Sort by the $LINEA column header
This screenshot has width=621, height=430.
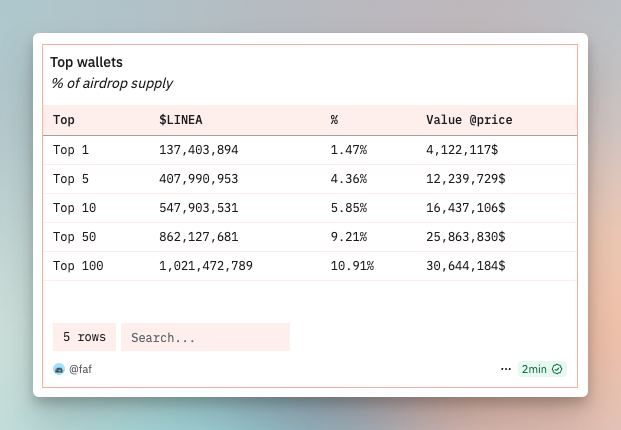tap(181, 120)
